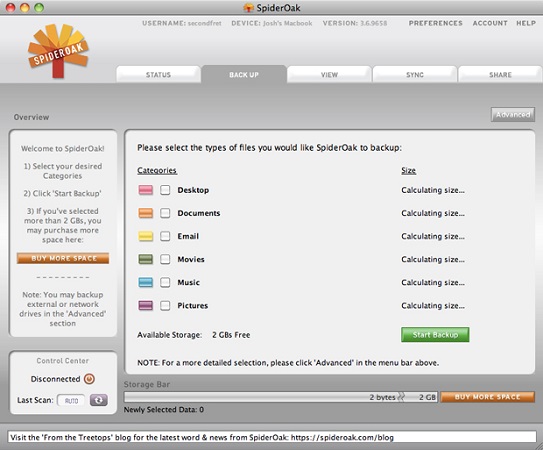Click the '2 GBs Free' storage value
543x450 pixels.
231,335
